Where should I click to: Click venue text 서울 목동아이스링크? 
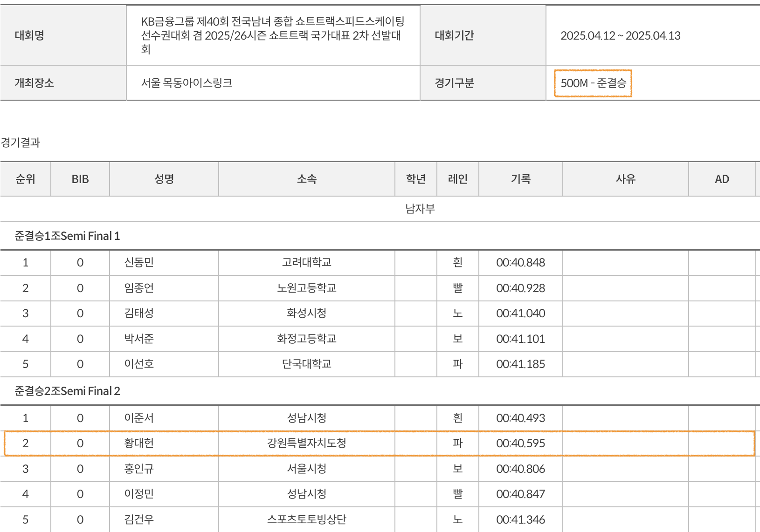coord(187,83)
